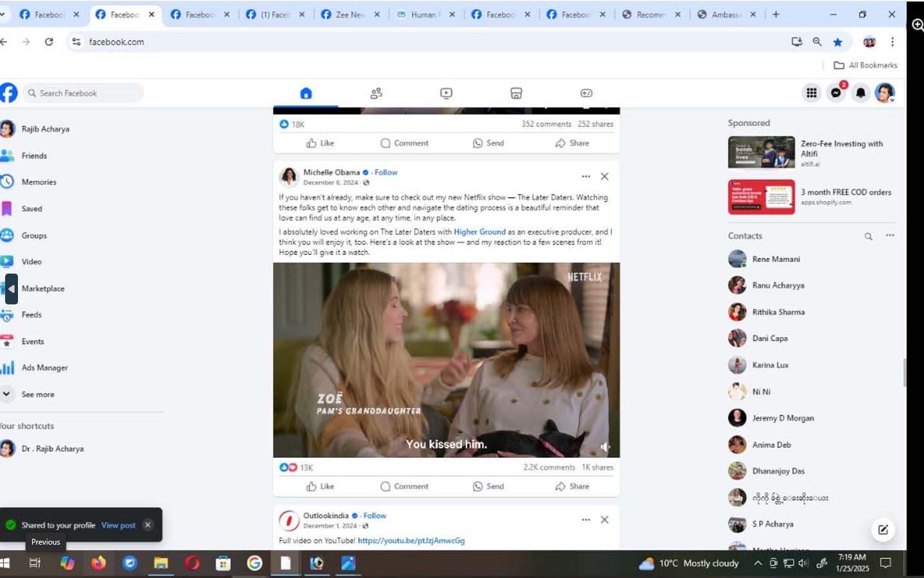924x578 pixels.
Task: Switch to the Zee News tab
Action: pos(350,14)
